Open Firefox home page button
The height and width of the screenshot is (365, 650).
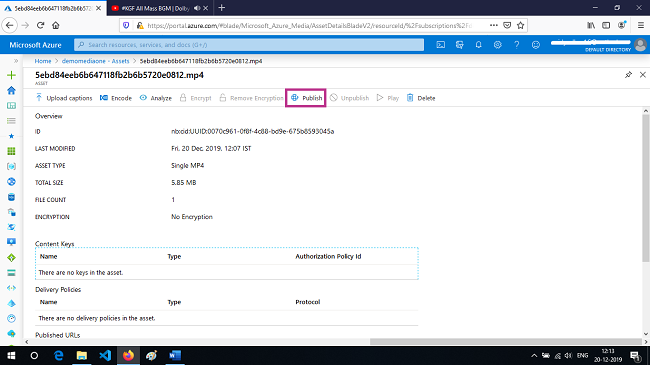tap(56, 25)
